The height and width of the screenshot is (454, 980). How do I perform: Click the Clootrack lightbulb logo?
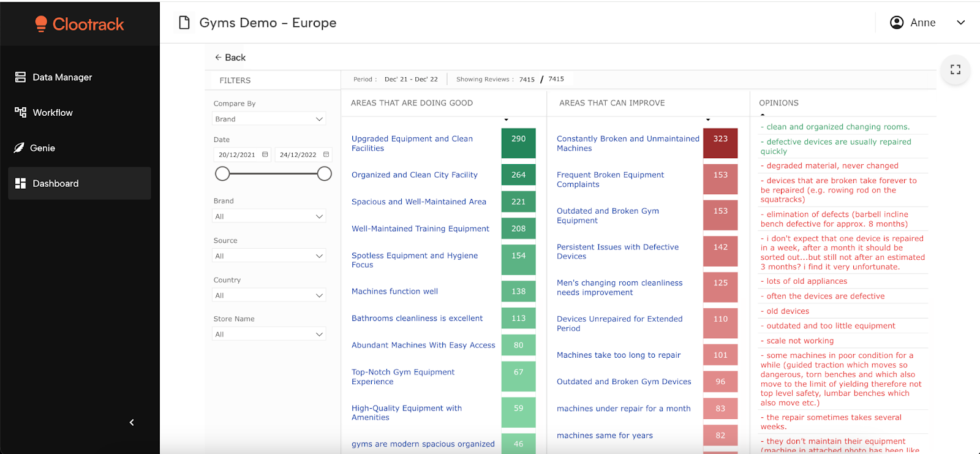[41, 24]
